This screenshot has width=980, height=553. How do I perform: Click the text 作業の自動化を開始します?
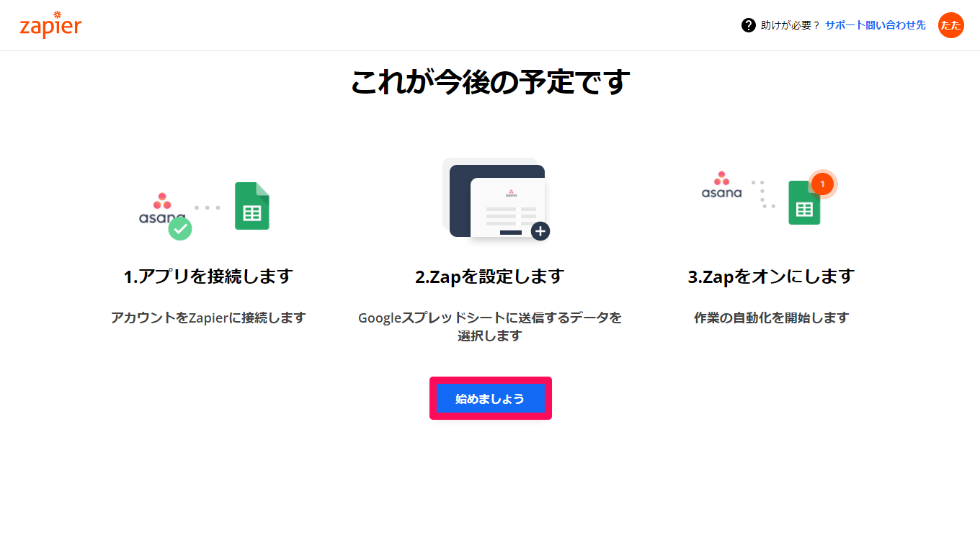pyautogui.click(x=771, y=318)
